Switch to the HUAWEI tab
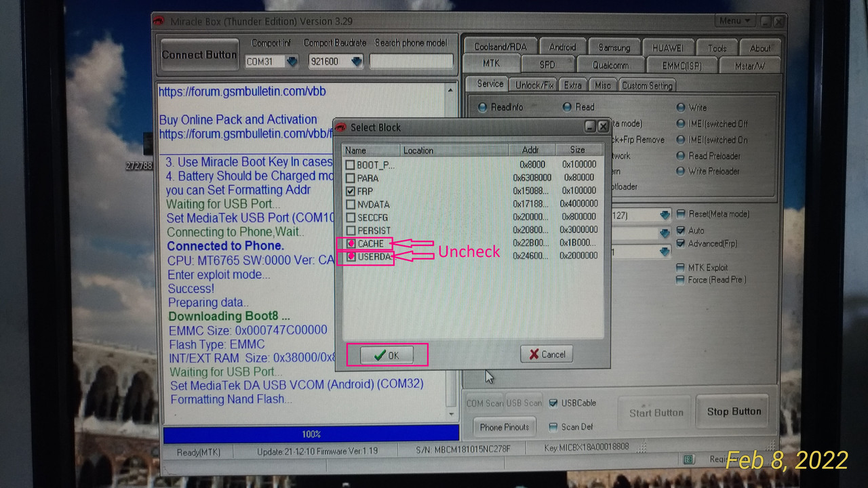868x488 pixels. point(668,47)
